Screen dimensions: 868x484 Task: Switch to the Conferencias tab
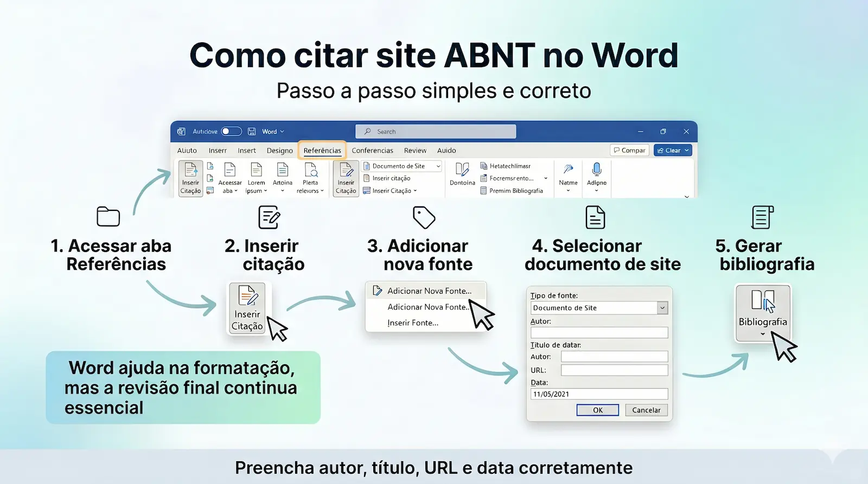[x=372, y=151]
